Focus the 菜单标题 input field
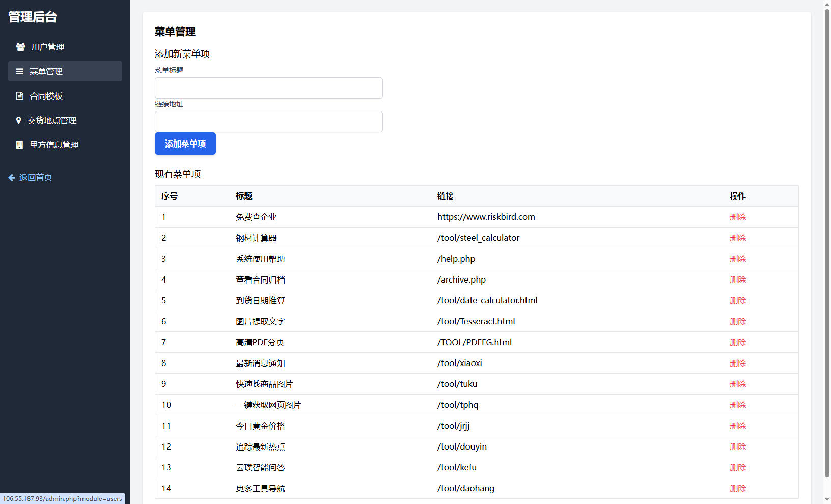831x504 pixels. (x=269, y=88)
